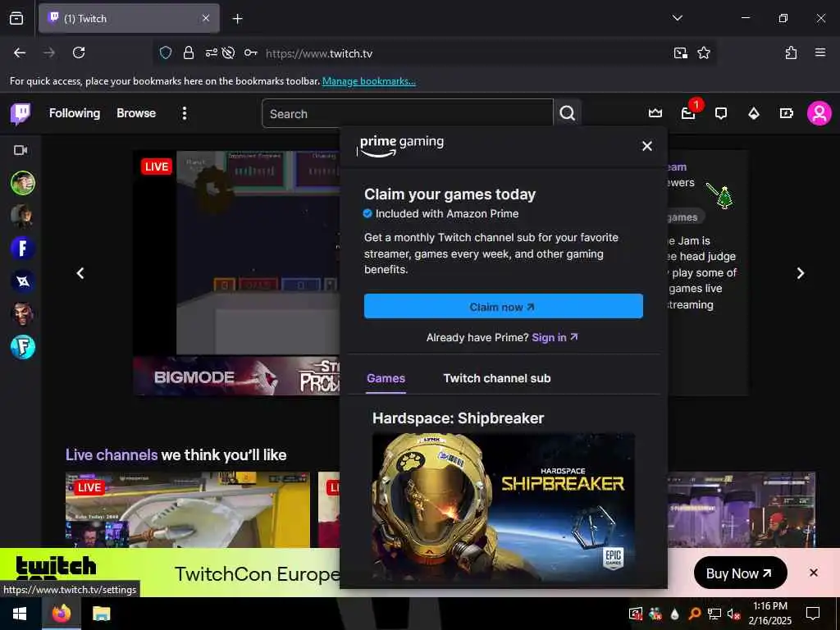This screenshot has width=840, height=630.
Task: Reload the page
Action: (x=79, y=52)
